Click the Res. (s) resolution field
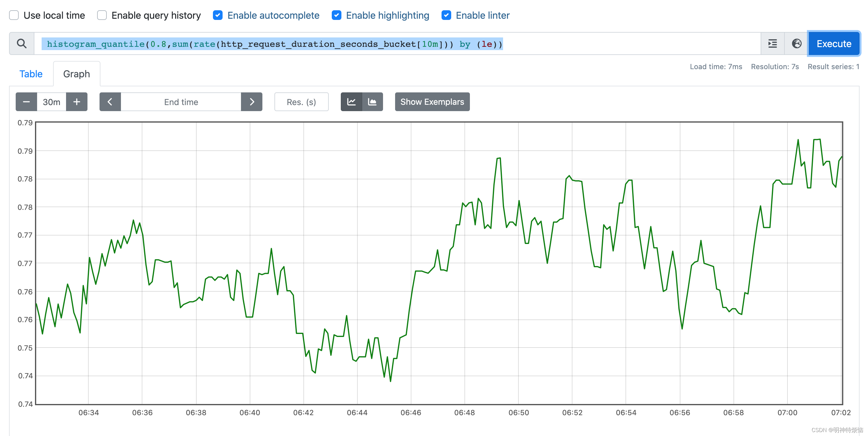Screen dimensions: 868x436 (301, 101)
